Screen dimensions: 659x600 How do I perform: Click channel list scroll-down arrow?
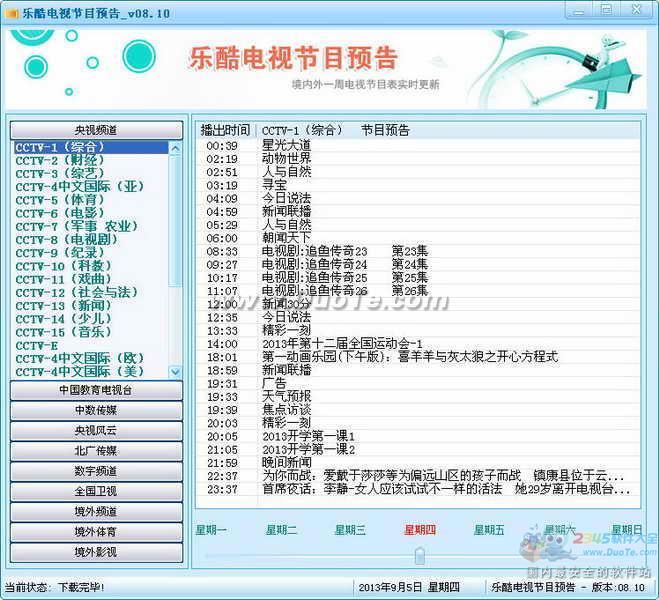click(x=175, y=372)
